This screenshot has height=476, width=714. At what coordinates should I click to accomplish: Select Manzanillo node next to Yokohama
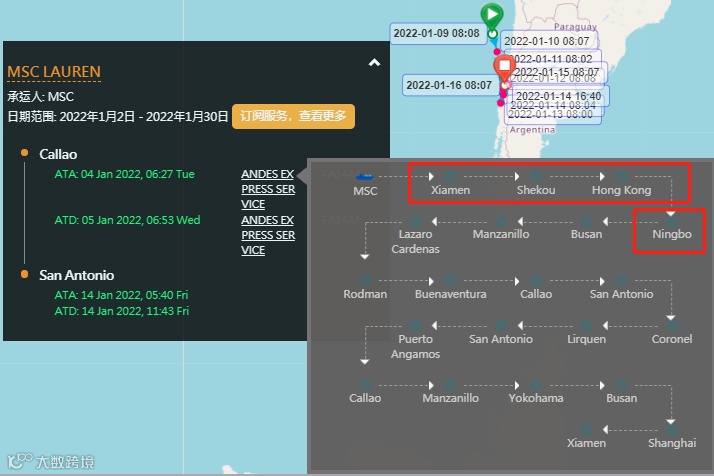coord(450,385)
